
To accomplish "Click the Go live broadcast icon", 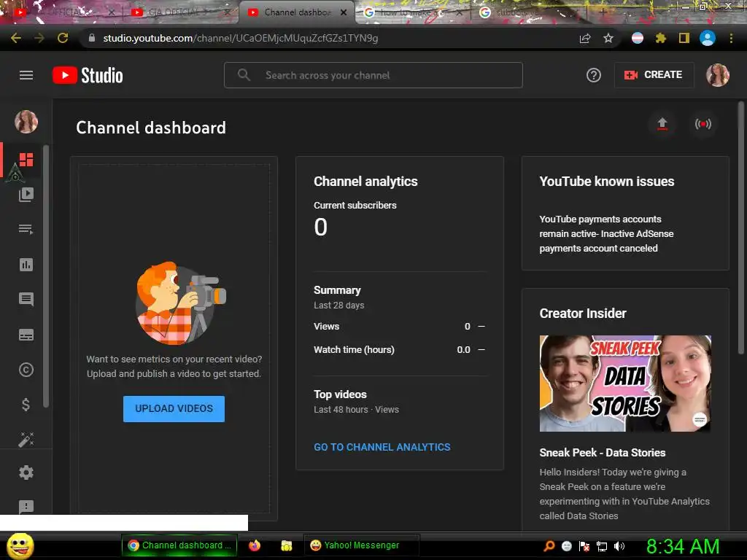I will pos(703,124).
